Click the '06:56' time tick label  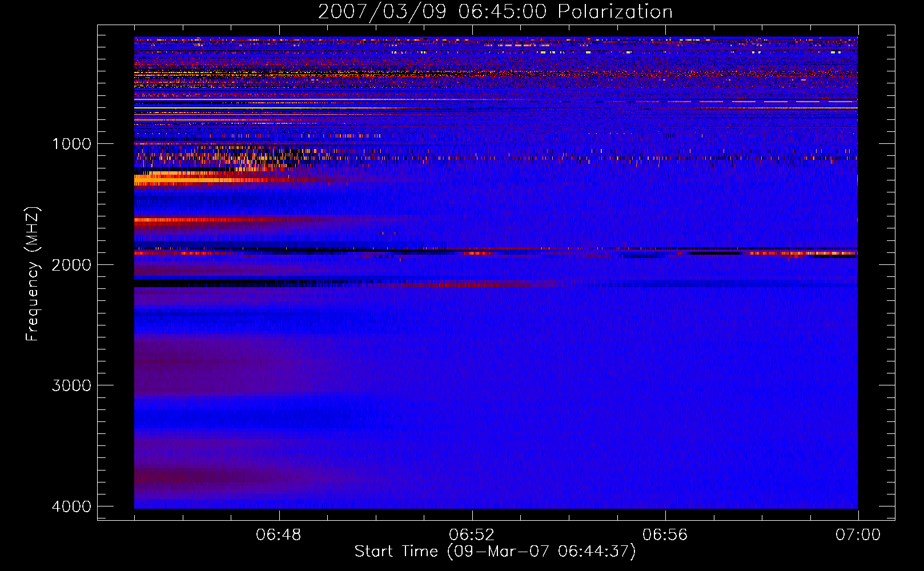665,535
